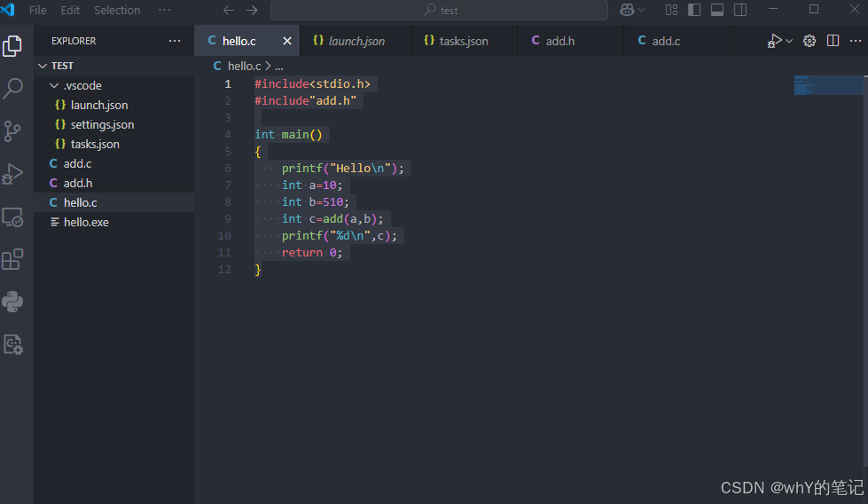Viewport: 868px width, 504px height.
Task: Open the Remote Explorer icon
Action: point(12,217)
